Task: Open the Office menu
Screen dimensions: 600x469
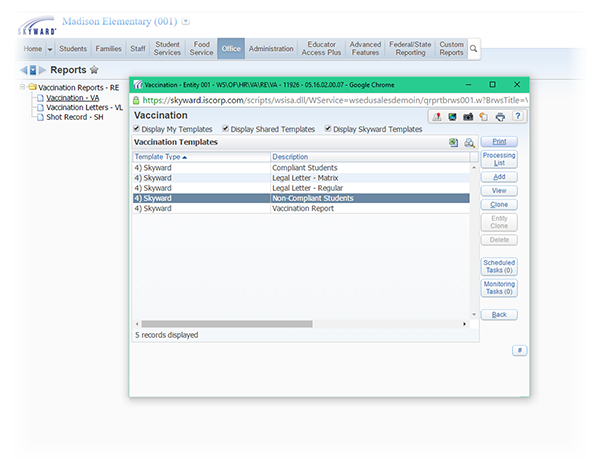Action: pyautogui.click(x=231, y=49)
